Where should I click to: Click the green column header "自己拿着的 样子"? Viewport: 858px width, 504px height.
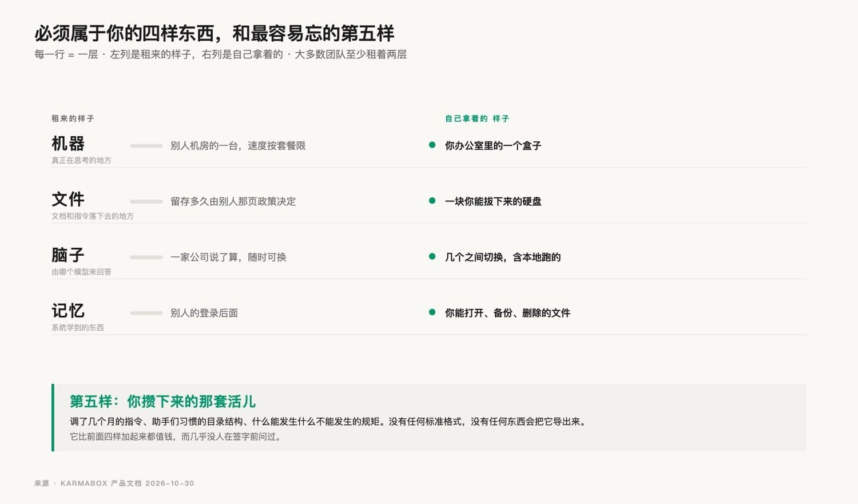[x=477, y=118]
